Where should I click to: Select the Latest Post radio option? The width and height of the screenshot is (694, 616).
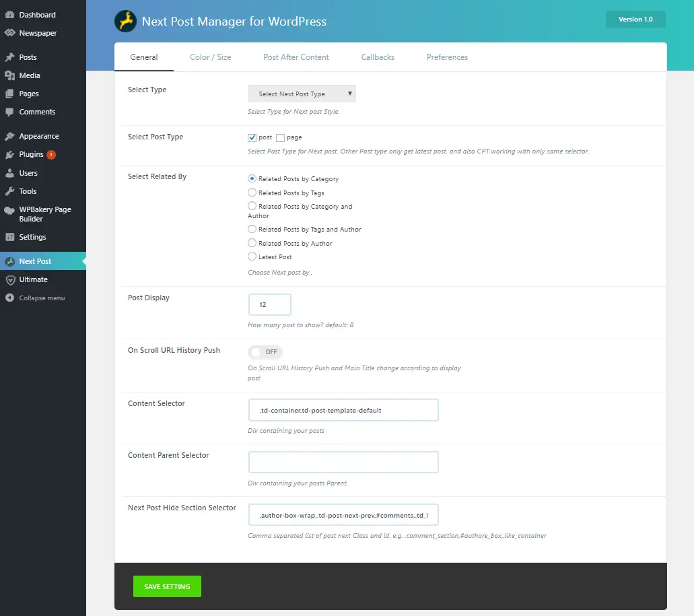coord(252,256)
